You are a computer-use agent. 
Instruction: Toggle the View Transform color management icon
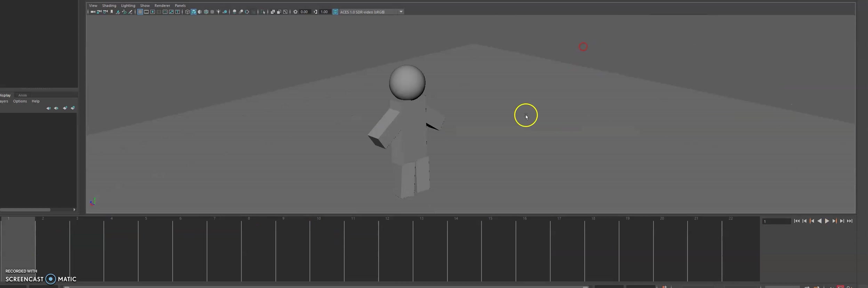[336, 12]
